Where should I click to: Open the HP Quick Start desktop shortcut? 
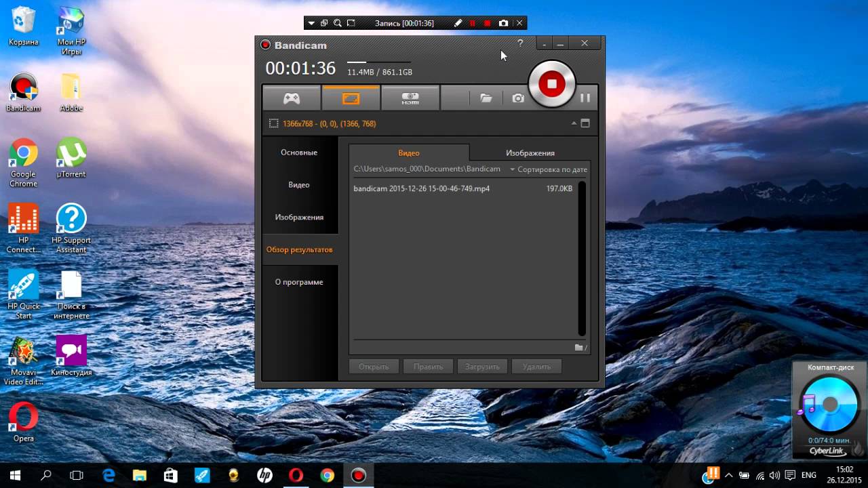tap(24, 295)
